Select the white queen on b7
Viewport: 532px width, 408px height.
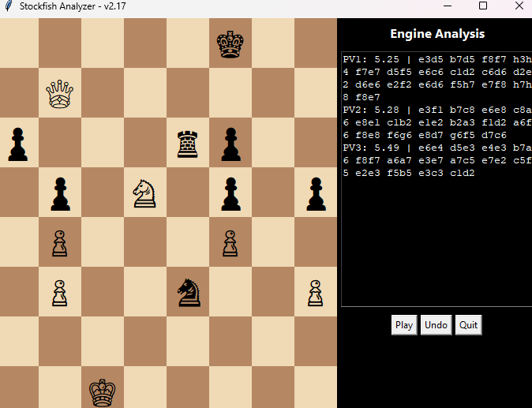coord(60,94)
